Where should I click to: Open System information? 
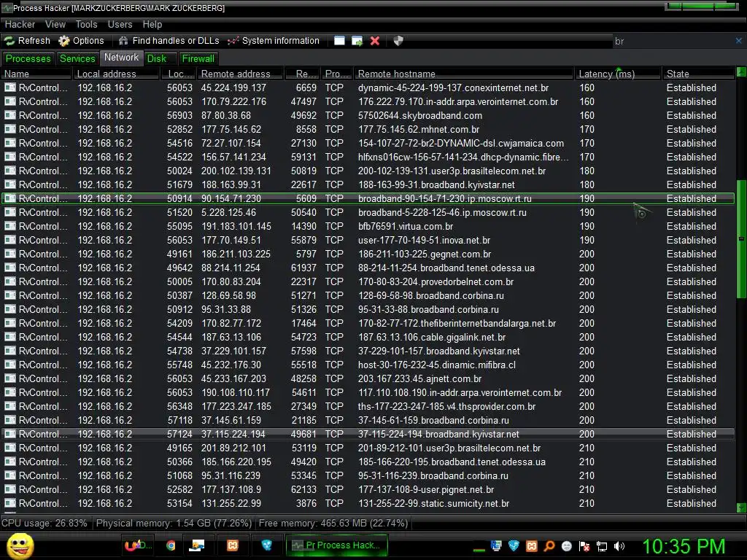point(274,41)
